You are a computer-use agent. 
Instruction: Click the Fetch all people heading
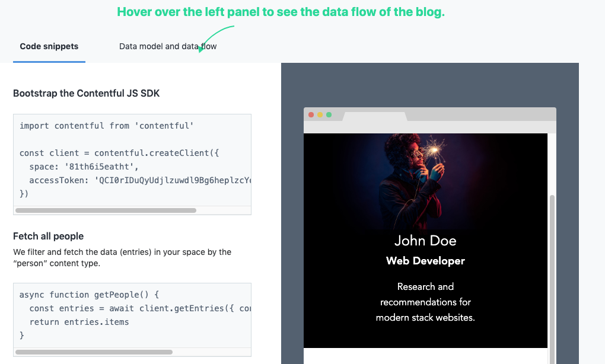coord(47,236)
